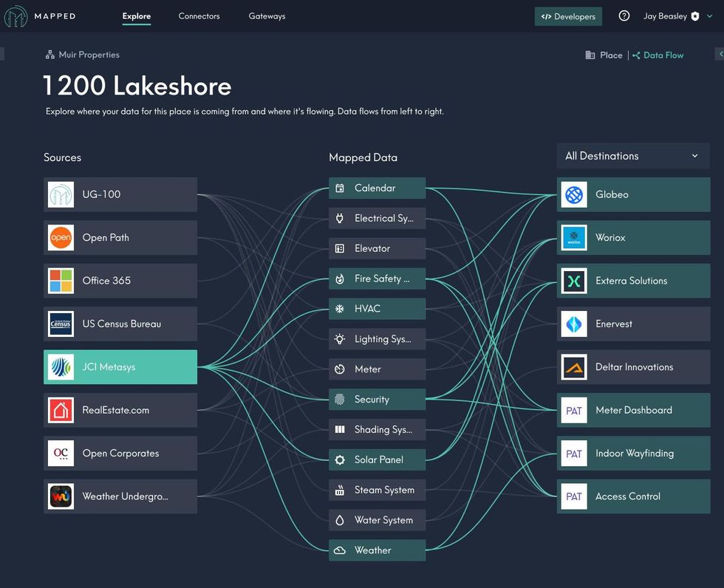Click the Weather Underground logo icon
Screen dimensions: 724x588
[x=61, y=496]
